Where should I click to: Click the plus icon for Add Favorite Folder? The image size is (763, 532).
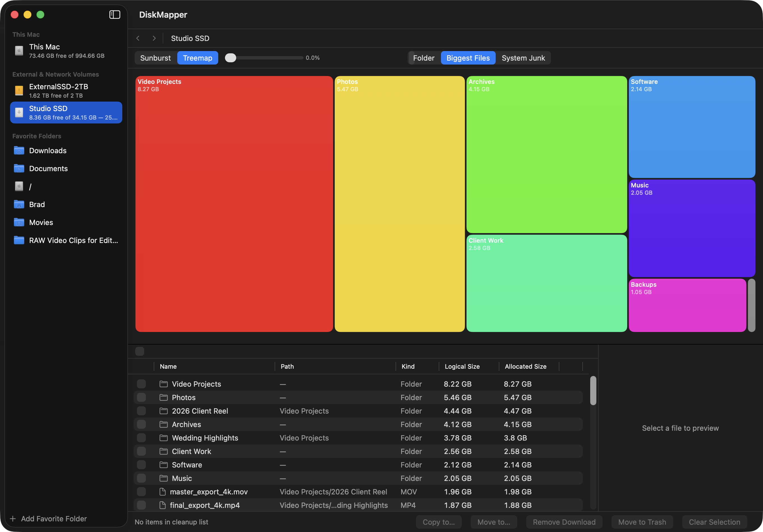13,519
